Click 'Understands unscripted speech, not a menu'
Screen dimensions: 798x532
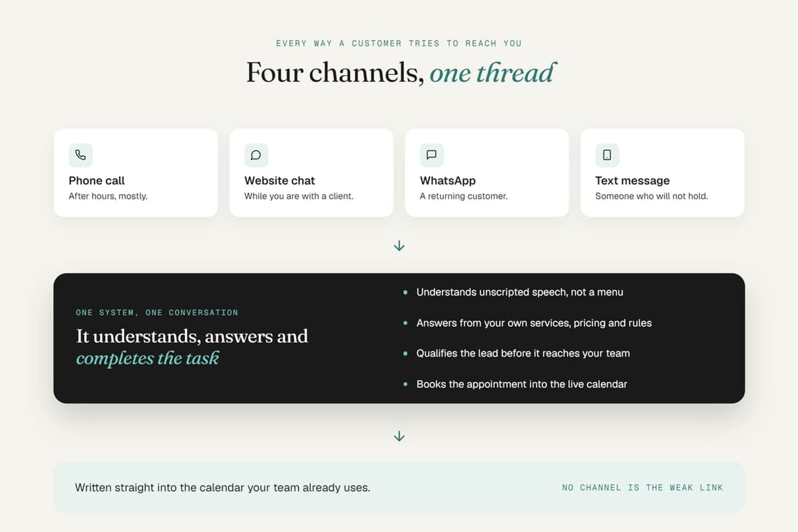[520, 292]
